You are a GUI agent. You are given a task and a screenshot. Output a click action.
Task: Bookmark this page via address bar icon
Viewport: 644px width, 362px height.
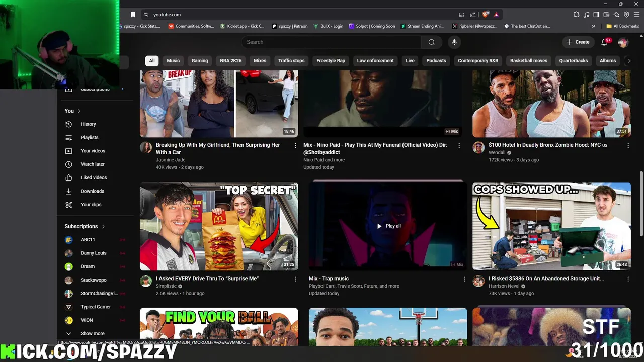133,15
